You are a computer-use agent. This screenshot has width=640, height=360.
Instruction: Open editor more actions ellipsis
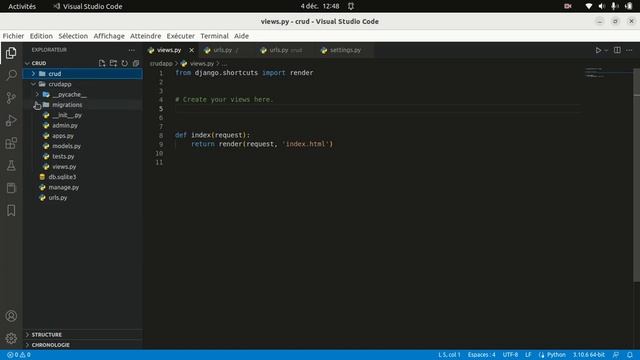[x=629, y=50]
